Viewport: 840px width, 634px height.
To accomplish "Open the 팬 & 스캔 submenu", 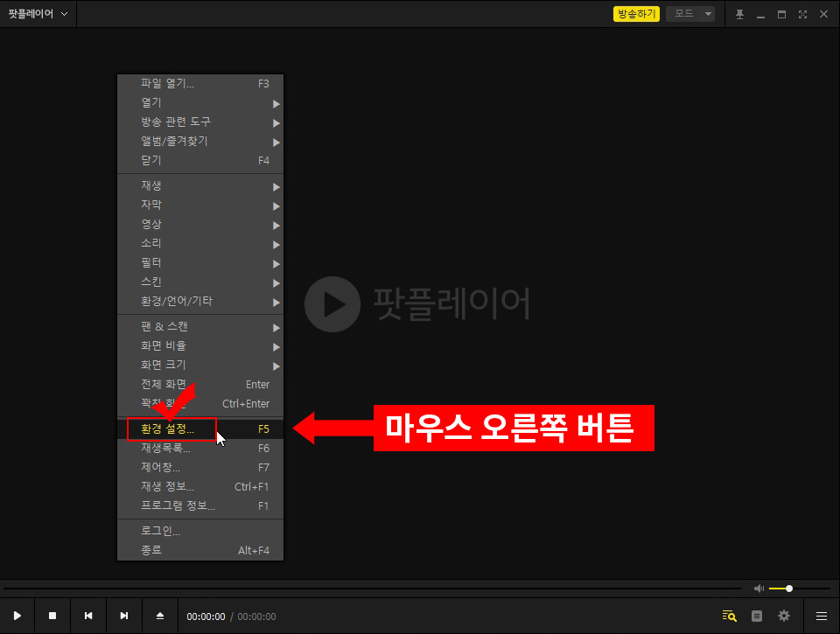I will pos(200,327).
